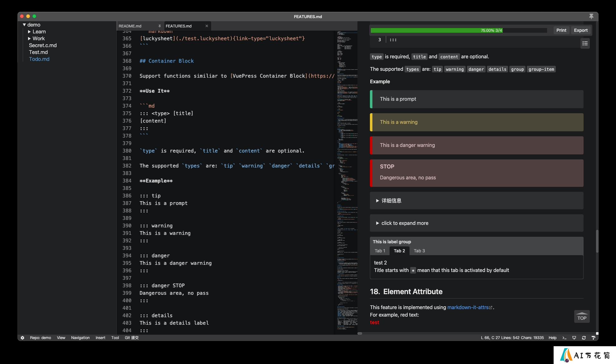Click the '**Example**' editor line
The width and height of the screenshot is (616, 364).
click(x=156, y=181)
